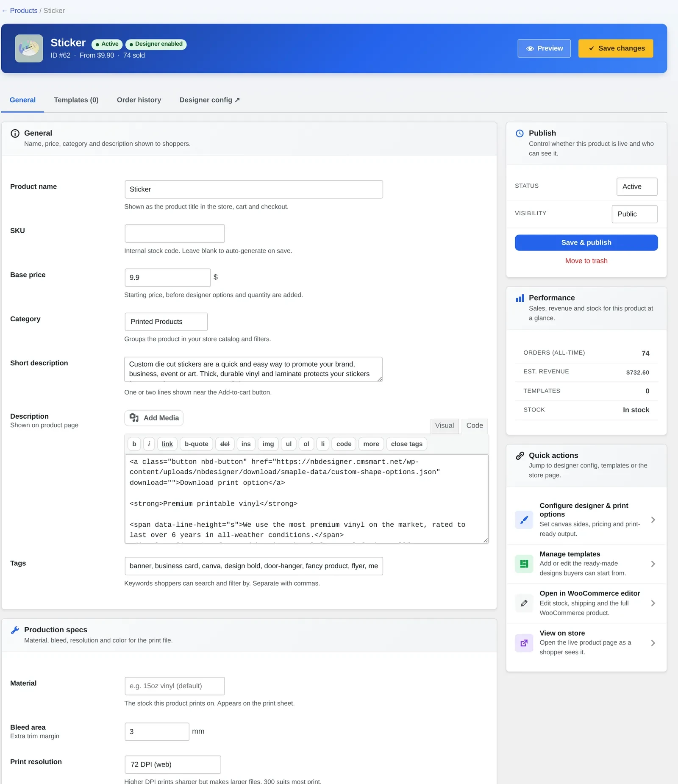Viewport: 678px width, 784px height.
Task: Open the Status dropdown showing Active
Action: [x=637, y=187]
